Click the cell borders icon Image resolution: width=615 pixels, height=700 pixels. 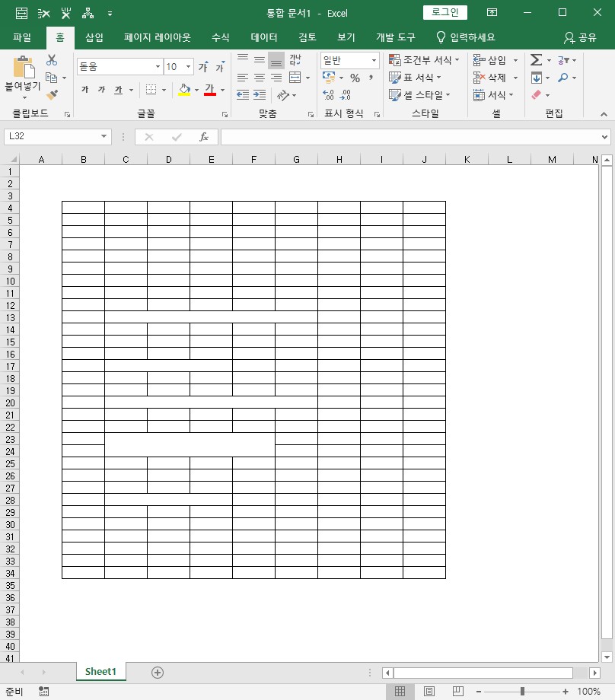151,90
